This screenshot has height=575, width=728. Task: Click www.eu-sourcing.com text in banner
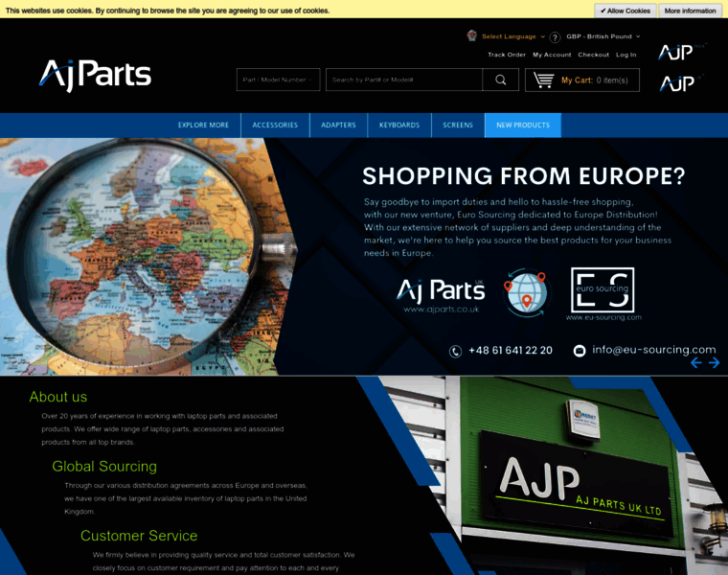(x=603, y=317)
